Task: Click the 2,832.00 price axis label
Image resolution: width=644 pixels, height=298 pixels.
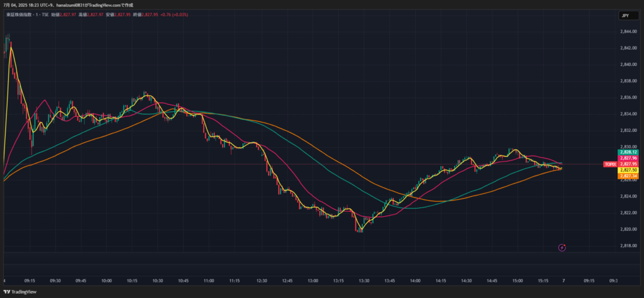Action: [x=628, y=130]
